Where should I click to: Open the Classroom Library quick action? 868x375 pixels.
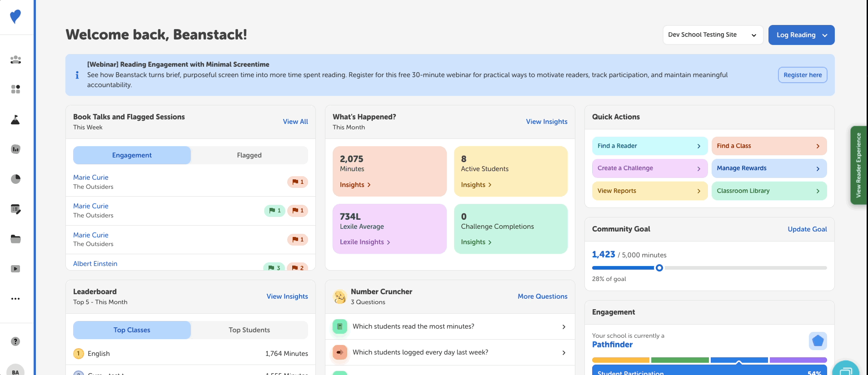[x=769, y=191]
